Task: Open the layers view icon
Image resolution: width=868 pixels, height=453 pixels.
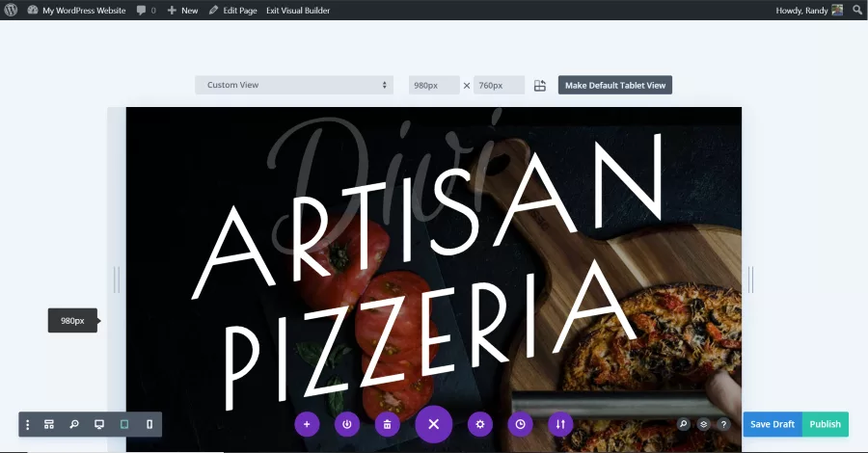Action: coord(704,424)
